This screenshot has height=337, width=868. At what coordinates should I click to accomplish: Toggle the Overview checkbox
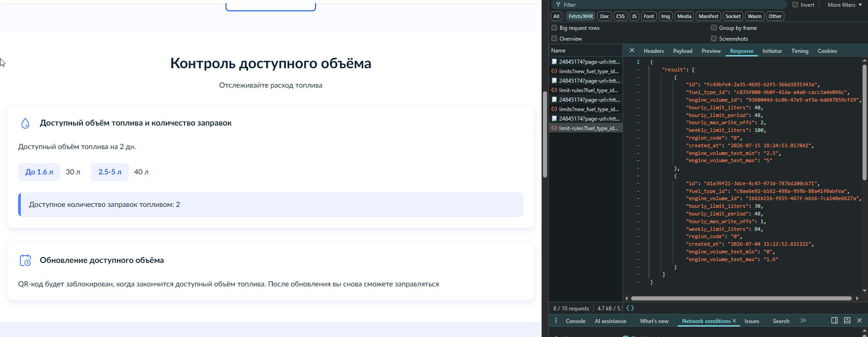coord(554,38)
